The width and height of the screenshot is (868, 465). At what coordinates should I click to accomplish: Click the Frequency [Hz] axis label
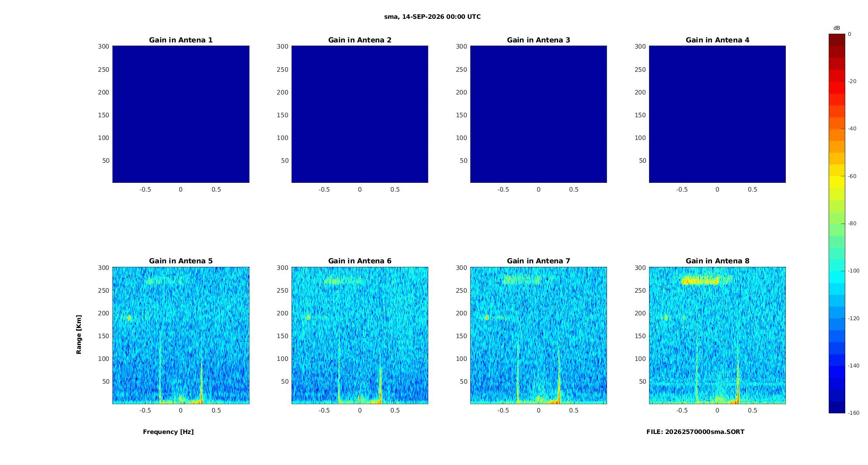coord(168,432)
